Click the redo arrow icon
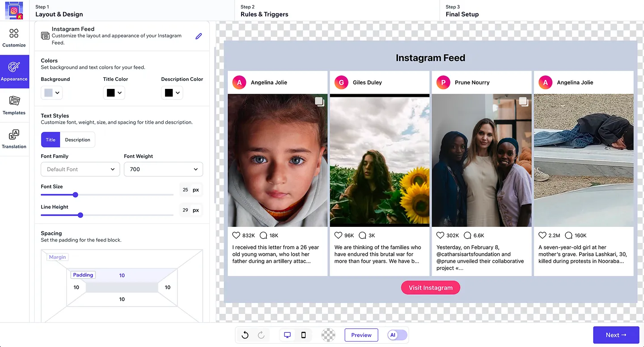Image resolution: width=644 pixels, height=347 pixels. [261, 335]
